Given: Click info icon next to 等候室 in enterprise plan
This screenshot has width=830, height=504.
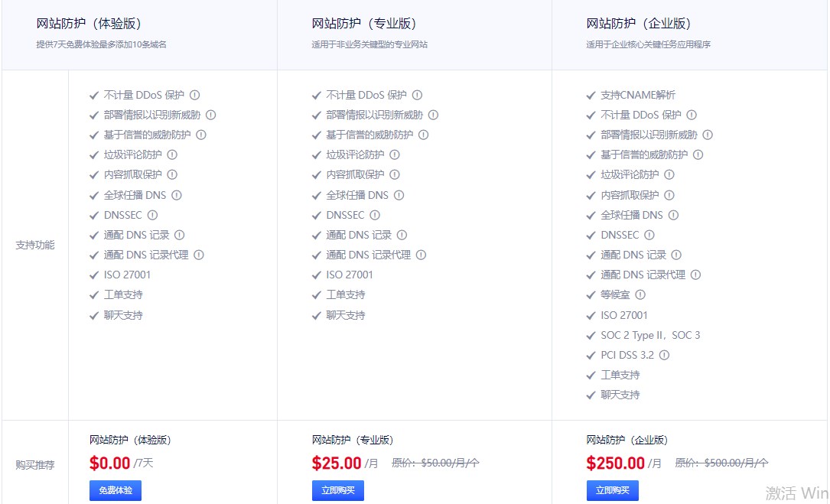Looking at the screenshot, I should [640, 294].
